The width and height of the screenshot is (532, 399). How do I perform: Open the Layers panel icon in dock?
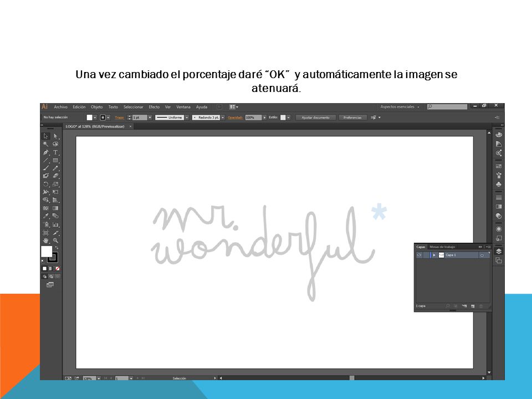[499, 252]
